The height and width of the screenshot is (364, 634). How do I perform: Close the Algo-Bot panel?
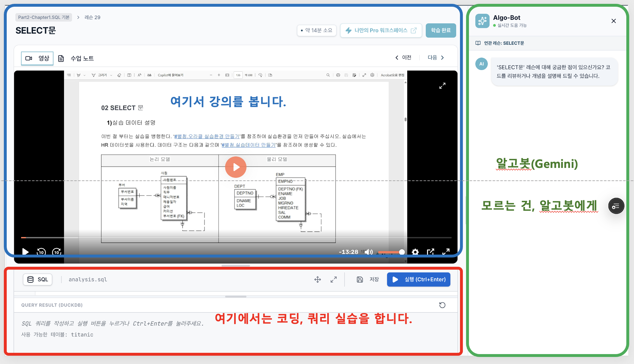pyautogui.click(x=614, y=21)
